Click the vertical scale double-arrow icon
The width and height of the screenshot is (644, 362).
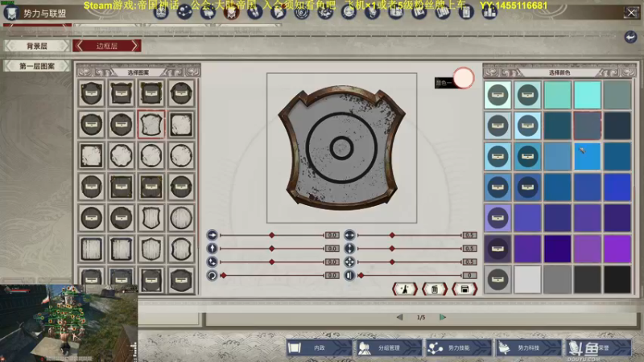[349, 249]
